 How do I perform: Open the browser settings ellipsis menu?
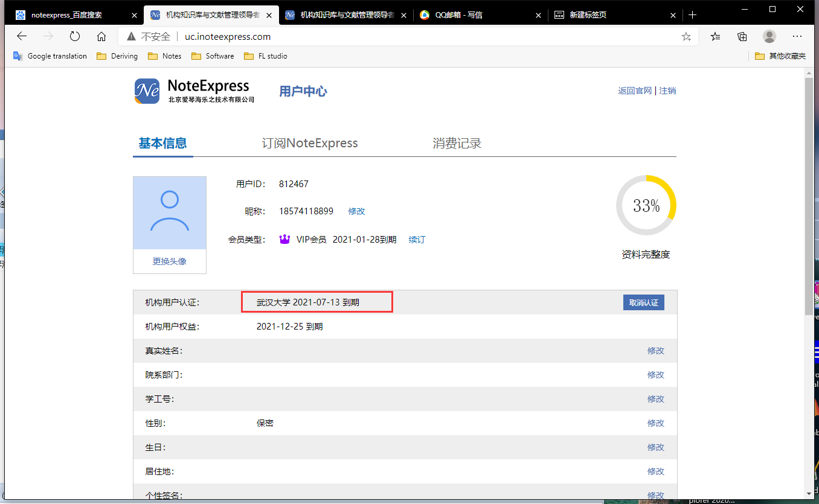pyautogui.click(x=797, y=36)
